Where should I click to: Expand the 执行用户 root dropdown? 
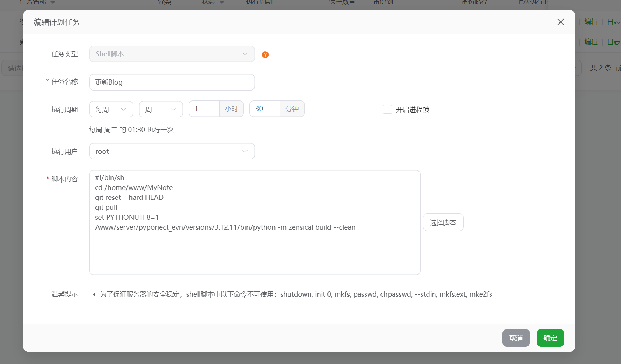(x=172, y=151)
